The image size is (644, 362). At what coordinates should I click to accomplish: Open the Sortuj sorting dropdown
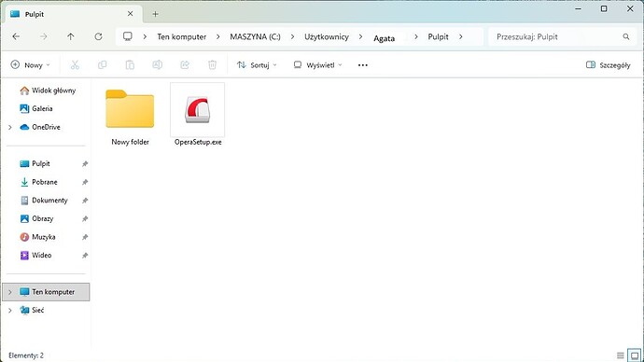coord(257,65)
